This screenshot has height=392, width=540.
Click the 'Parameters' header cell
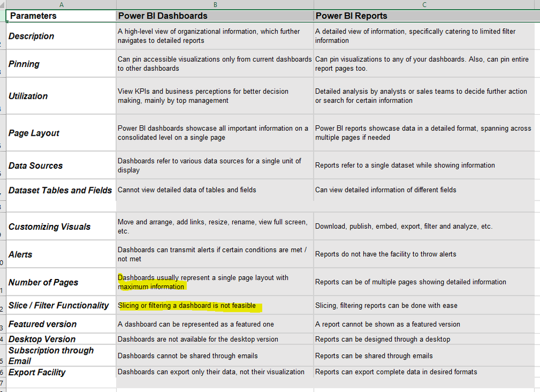61,16
